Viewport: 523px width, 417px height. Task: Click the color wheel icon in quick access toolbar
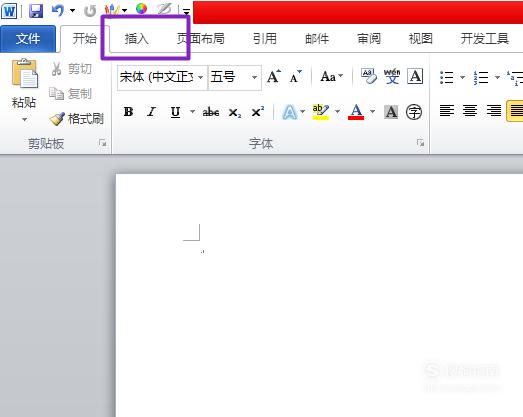(141, 9)
